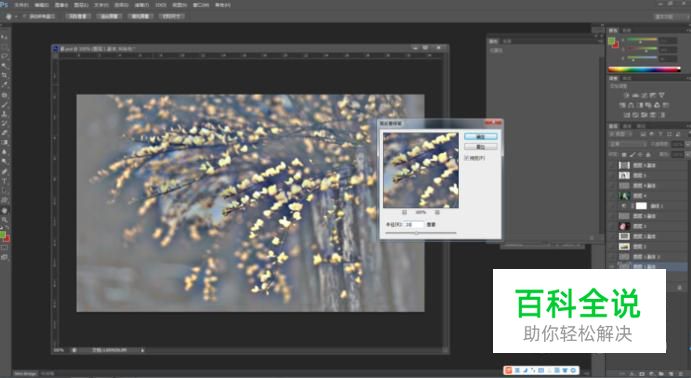Open the File menu
This screenshot has width=691, height=378.
22,5
